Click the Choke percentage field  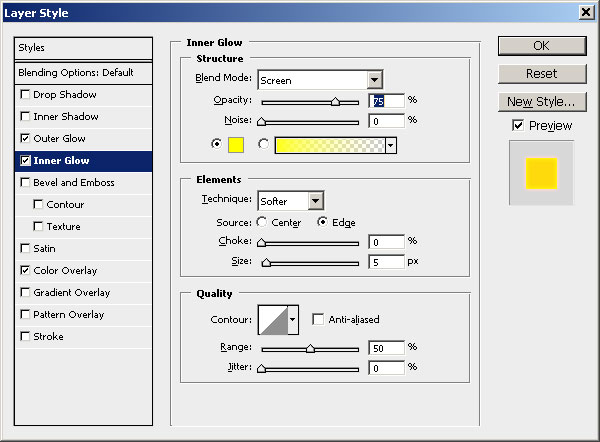(x=386, y=242)
